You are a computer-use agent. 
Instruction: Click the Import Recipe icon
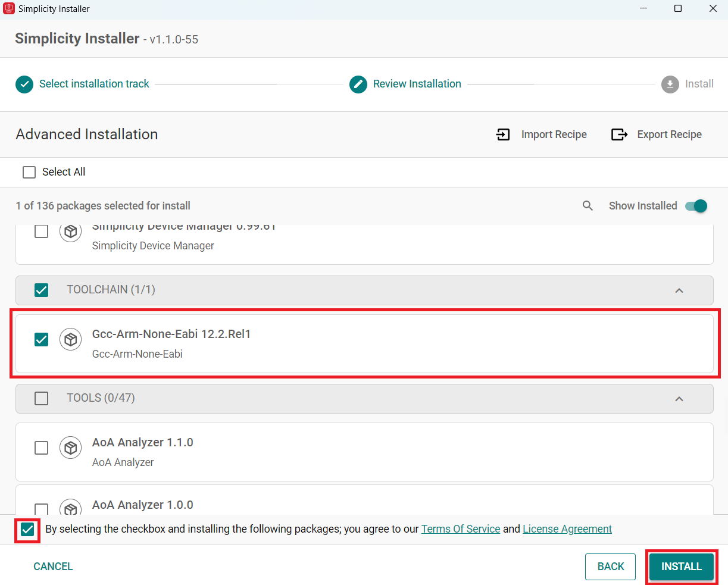pyautogui.click(x=503, y=134)
